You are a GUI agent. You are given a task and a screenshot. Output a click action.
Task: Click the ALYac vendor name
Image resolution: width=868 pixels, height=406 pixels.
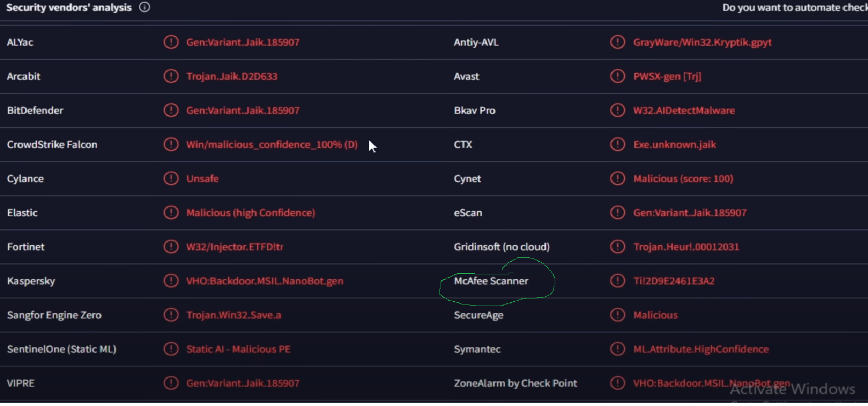click(20, 42)
